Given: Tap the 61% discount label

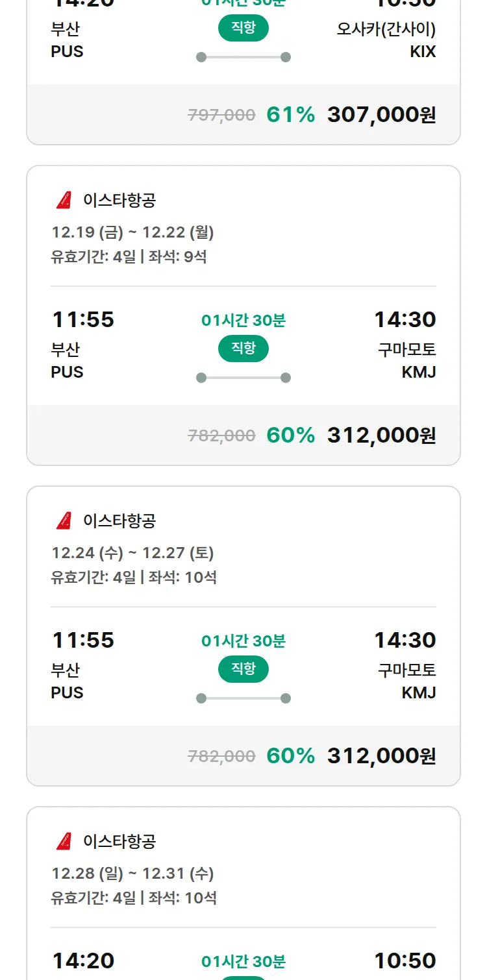Looking at the screenshot, I should click(290, 115).
